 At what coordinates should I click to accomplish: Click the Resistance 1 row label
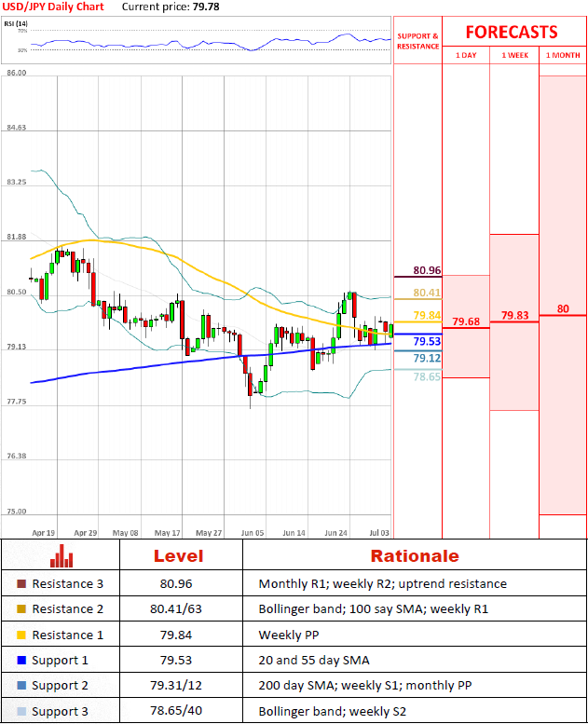67,635
